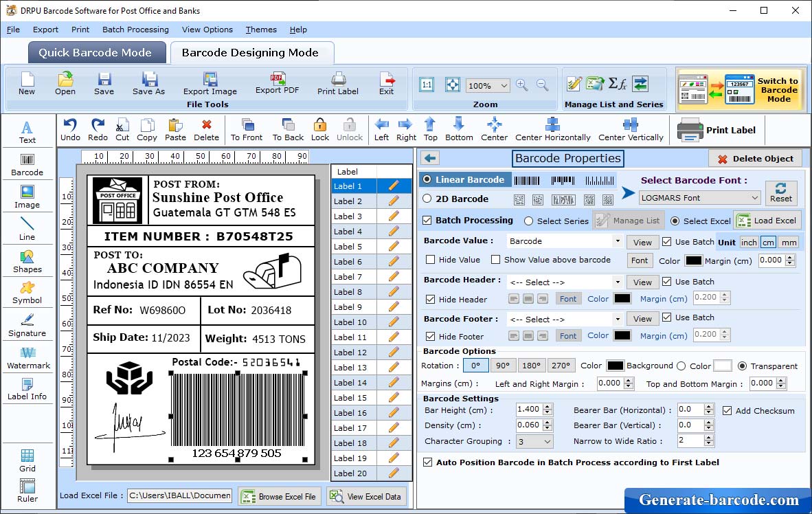Image resolution: width=812 pixels, height=514 pixels.
Task: Select Transparent background radio option
Action: pyautogui.click(x=742, y=366)
